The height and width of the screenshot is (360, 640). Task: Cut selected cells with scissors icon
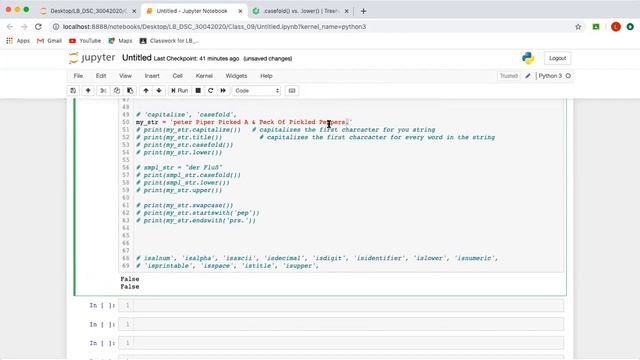(103, 91)
